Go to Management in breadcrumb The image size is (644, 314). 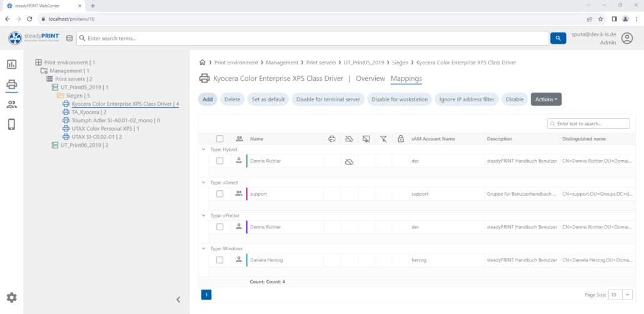pos(282,63)
